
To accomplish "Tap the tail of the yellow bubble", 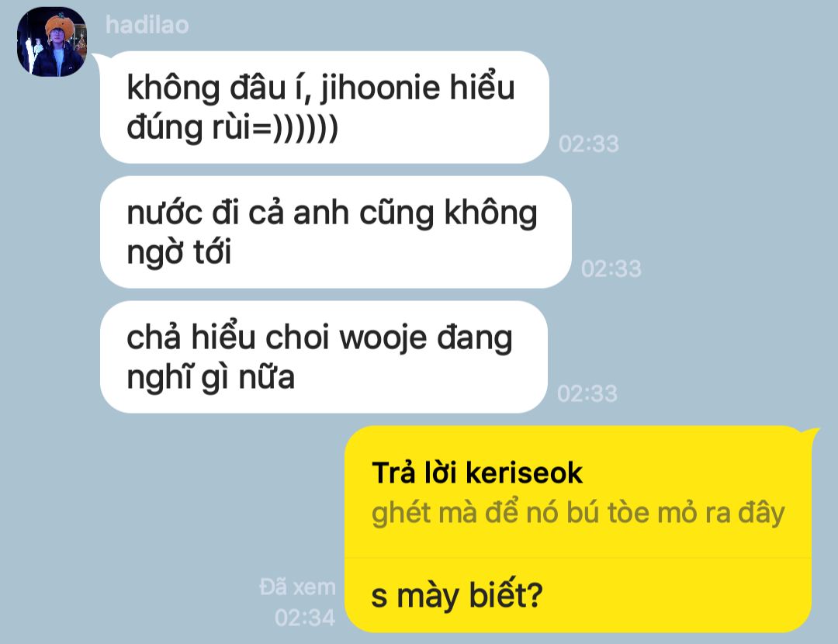I will point(814,432).
